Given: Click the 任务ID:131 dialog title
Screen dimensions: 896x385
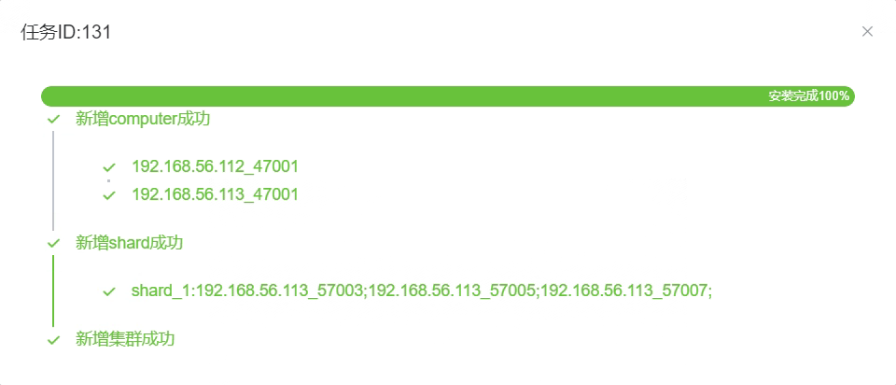Looking at the screenshot, I should click(66, 32).
